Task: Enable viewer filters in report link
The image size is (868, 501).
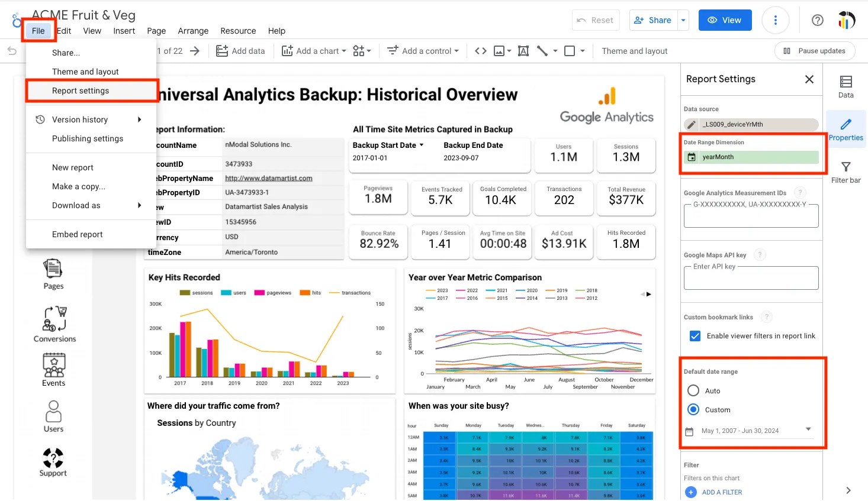Action: pos(695,335)
